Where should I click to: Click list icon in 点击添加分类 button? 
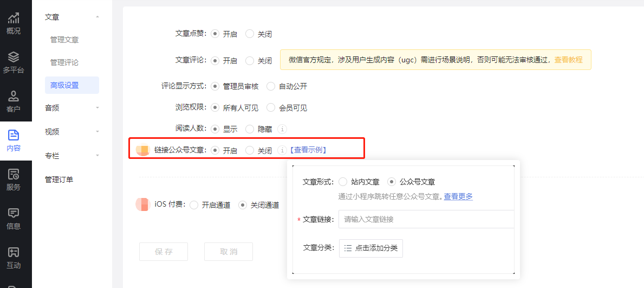point(348,248)
